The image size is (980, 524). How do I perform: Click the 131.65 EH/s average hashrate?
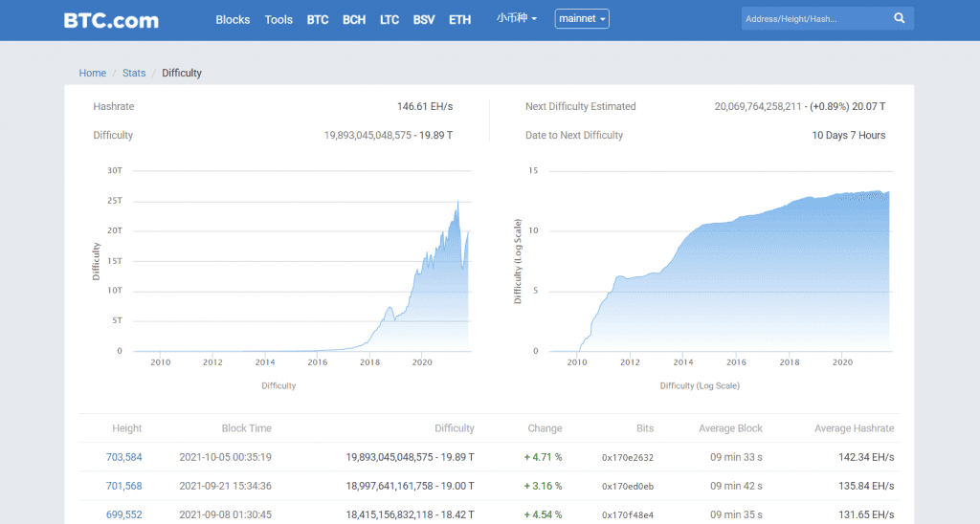click(866, 514)
